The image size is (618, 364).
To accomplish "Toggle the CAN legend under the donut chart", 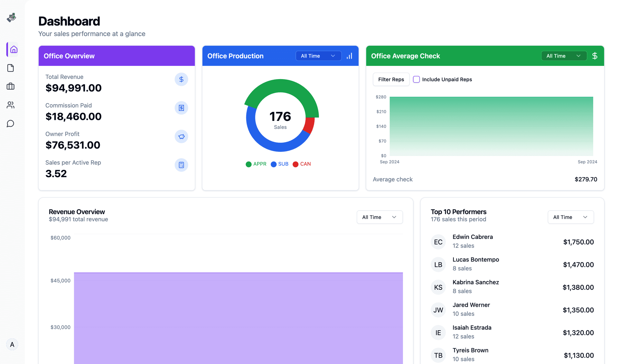I will point(302,164).
